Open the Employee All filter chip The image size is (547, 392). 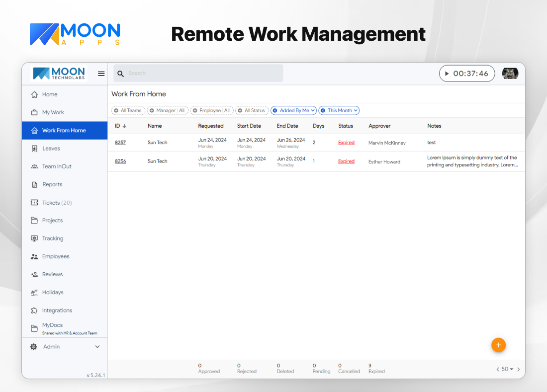[212, 110]
